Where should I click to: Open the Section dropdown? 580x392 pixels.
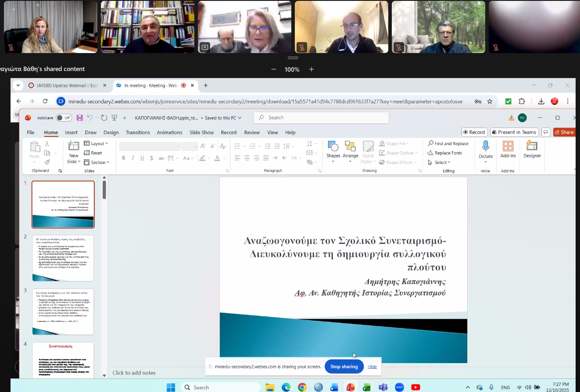[97, 162]
